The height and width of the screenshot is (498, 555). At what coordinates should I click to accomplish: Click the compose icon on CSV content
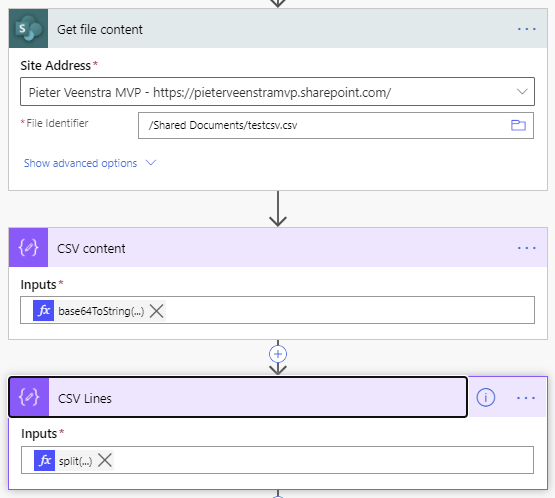pyautogui.click(x=28, y=247)
